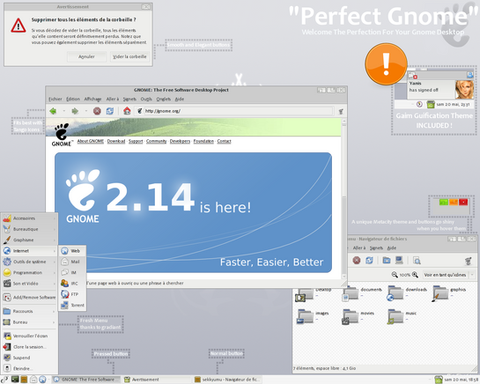The width and height of the screenshot is (480, 384).
Task: Open the downloads folder
Action: click(x=395, y=293)
